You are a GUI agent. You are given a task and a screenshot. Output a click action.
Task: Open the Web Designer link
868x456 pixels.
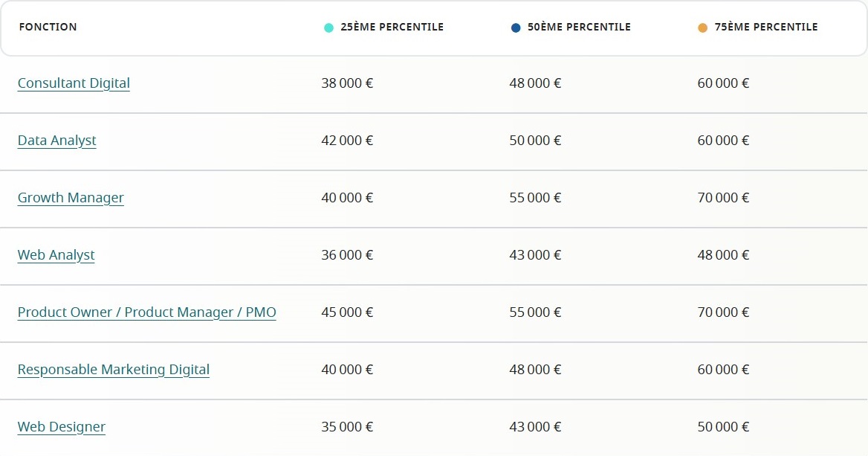point(62,427)
